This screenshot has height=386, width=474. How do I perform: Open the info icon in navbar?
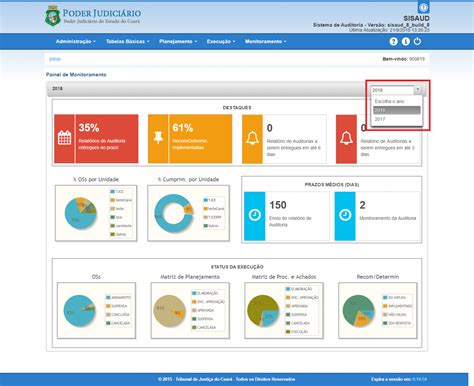[x=405, y=42]
